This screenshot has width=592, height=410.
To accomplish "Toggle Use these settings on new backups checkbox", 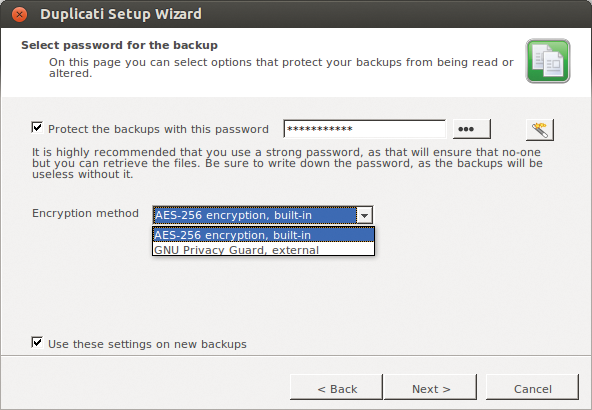I will click(x=37, y=342).
